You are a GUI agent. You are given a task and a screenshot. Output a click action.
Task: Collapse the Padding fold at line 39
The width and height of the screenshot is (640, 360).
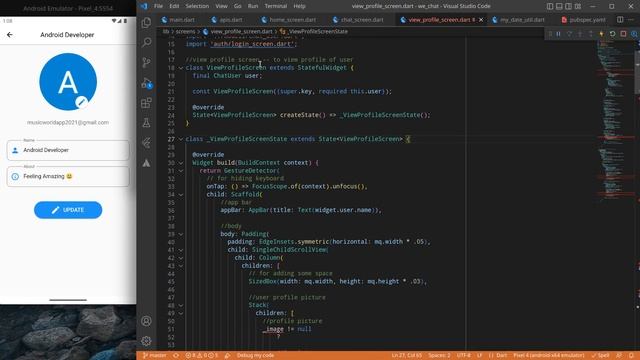point(181,234)
